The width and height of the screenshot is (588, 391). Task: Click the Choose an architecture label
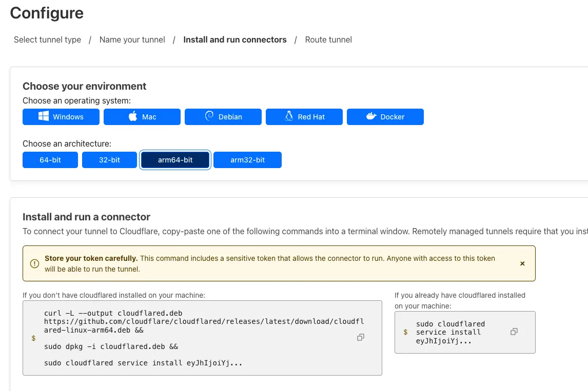coord(67,144)
